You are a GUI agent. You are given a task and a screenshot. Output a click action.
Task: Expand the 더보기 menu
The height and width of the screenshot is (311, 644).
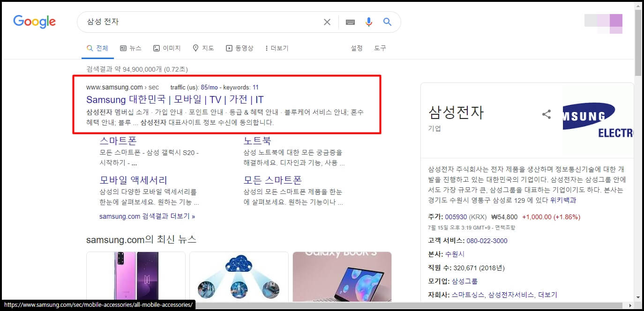(277, 48)
